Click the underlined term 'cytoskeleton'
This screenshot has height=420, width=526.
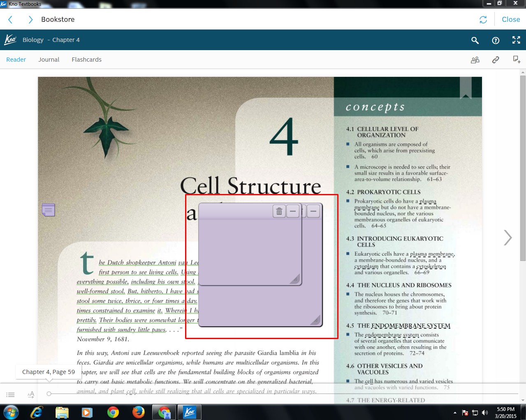tap(431, 266)
